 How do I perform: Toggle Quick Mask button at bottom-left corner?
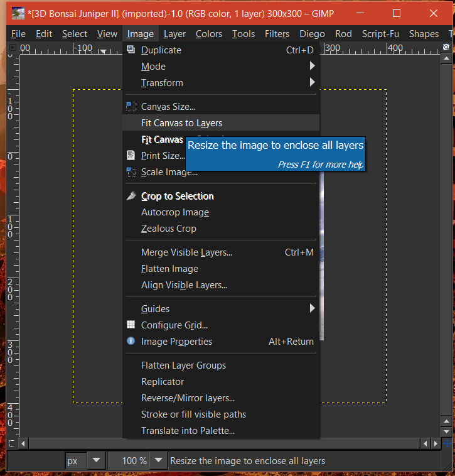11,443
